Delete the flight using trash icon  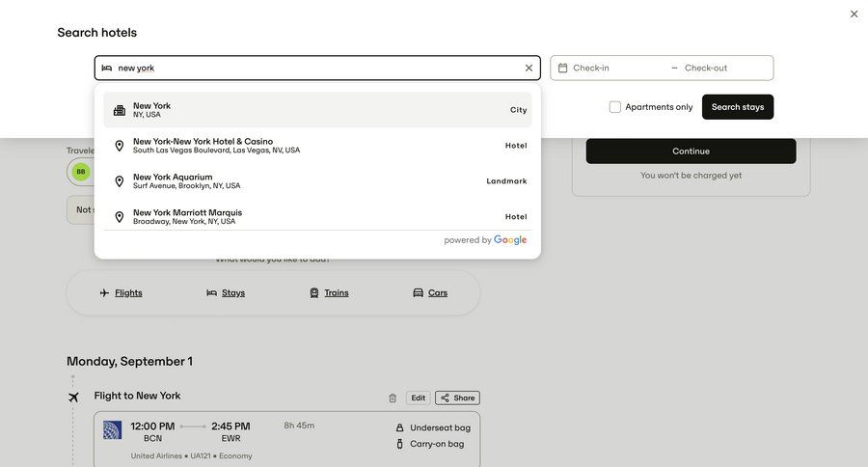click(x=393, y=398)
